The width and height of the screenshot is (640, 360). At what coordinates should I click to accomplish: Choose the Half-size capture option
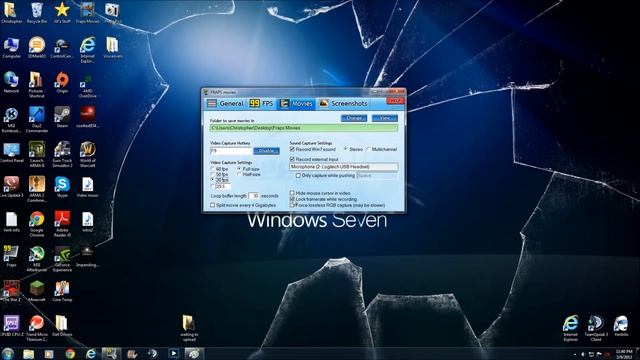(x=239, y=175)
